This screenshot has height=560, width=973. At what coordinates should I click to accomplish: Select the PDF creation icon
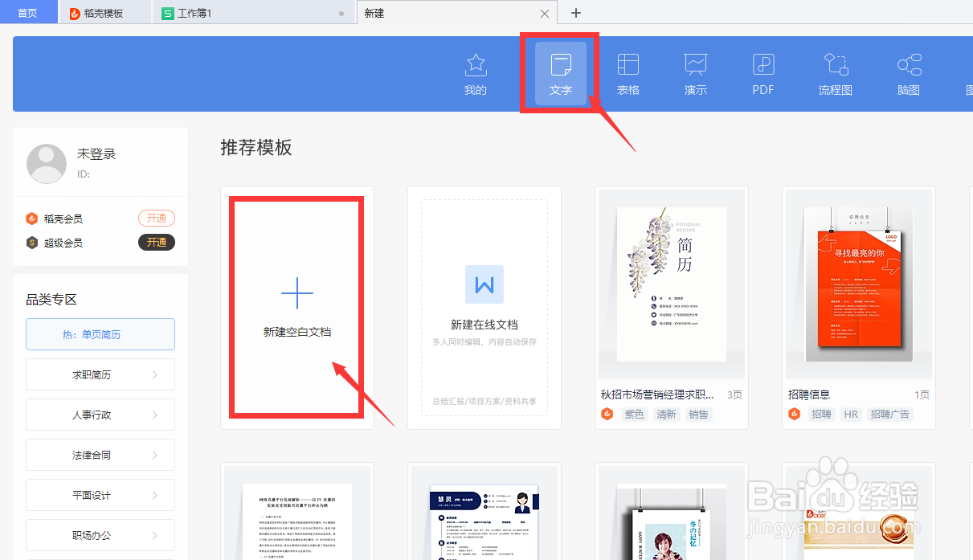762,72
